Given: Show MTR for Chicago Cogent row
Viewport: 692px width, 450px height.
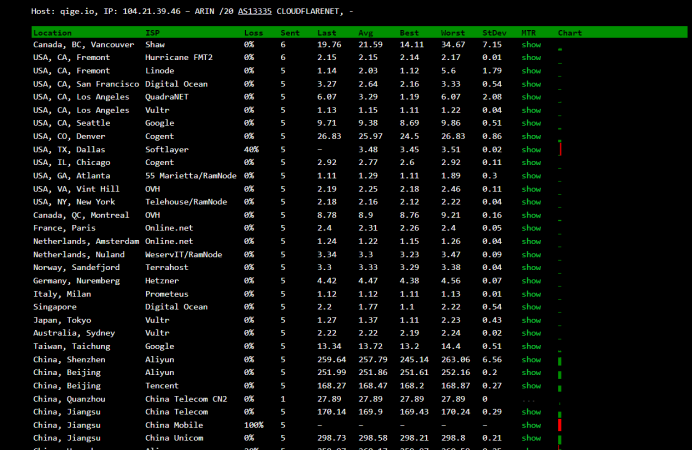Looking at the screenshot, I should point(531,162).
